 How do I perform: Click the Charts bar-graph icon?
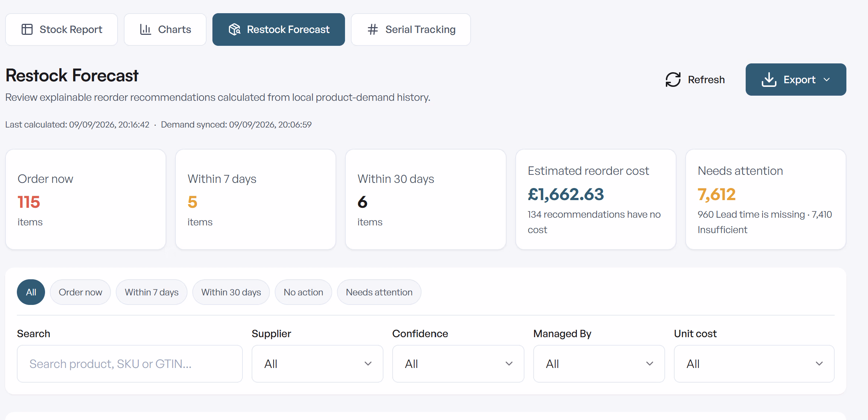145,29
